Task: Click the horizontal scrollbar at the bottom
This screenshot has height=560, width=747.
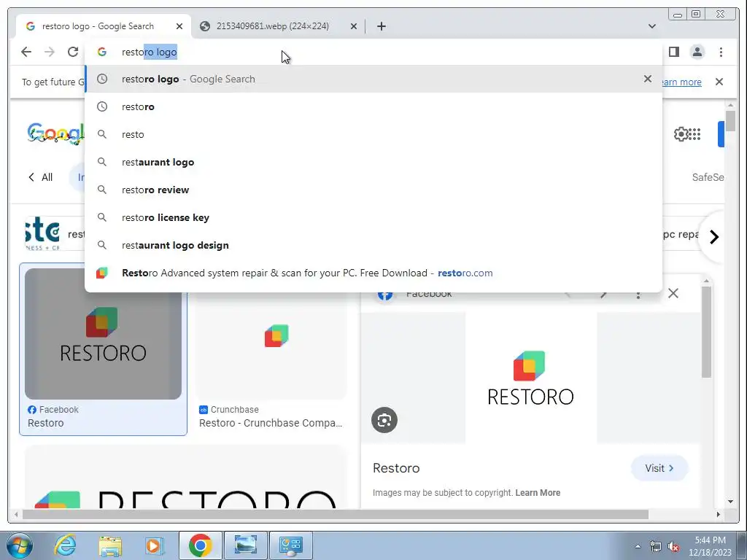Action: pyautogui.click(x=336, y=514)
